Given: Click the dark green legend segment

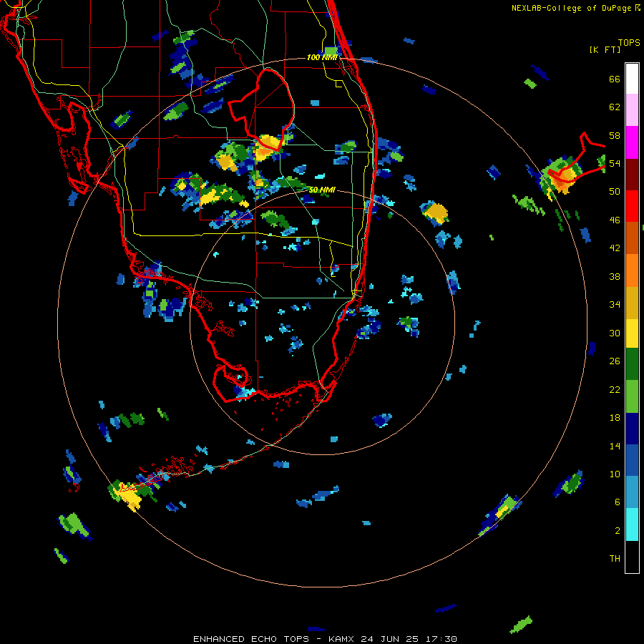Looking at the screenshot, I should (x=632, y=364).
